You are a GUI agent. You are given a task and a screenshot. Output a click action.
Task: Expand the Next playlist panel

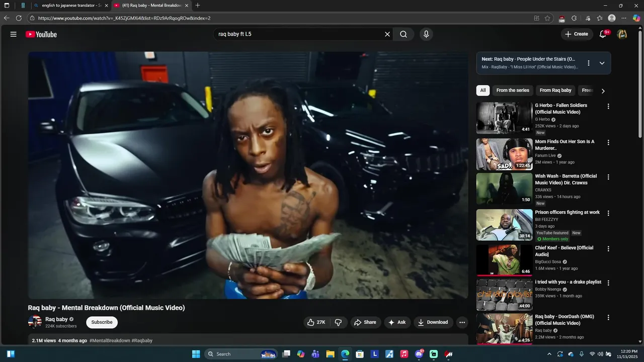coord(602,63)
